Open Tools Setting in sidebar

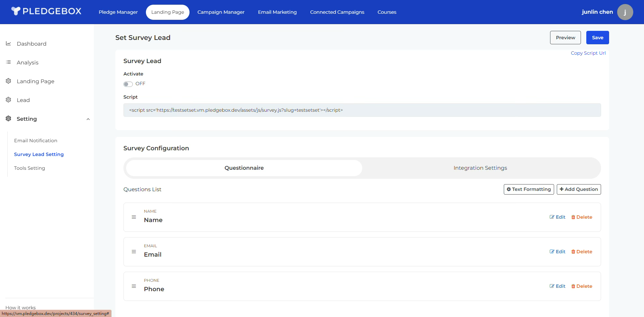coord(30,168)
